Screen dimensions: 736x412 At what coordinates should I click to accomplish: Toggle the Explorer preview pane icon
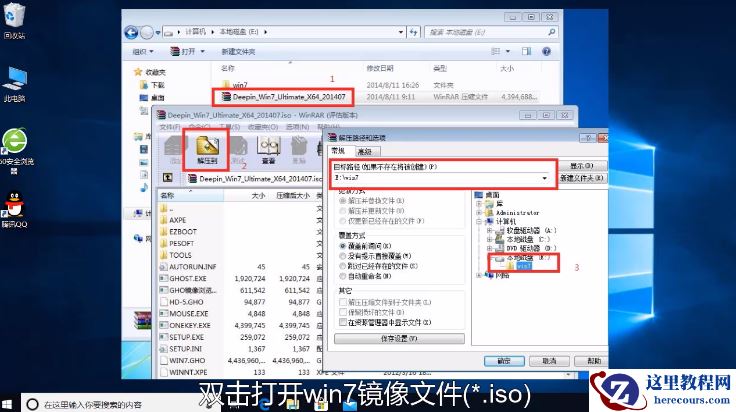point(526,51)
